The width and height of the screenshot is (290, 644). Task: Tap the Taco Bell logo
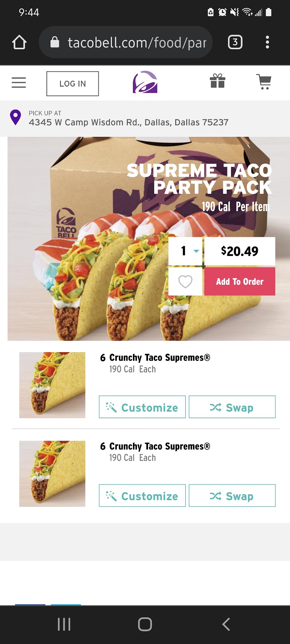(x=145, y=82)
